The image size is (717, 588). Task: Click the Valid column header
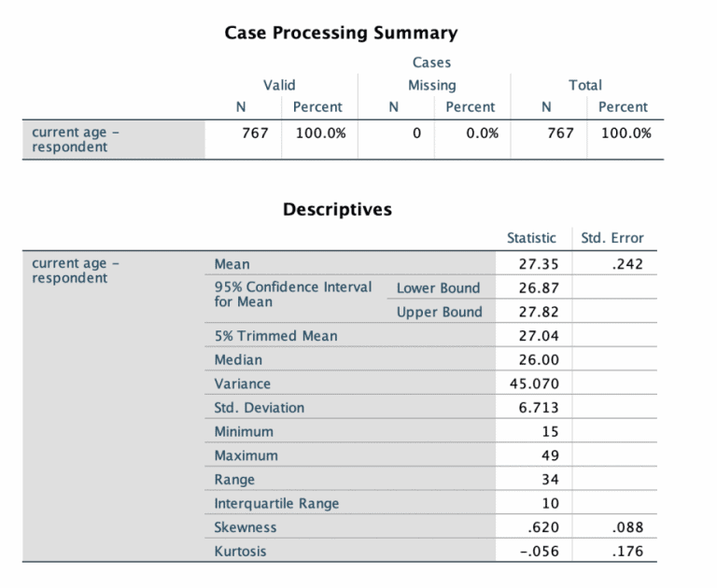[x=279, y=85]
